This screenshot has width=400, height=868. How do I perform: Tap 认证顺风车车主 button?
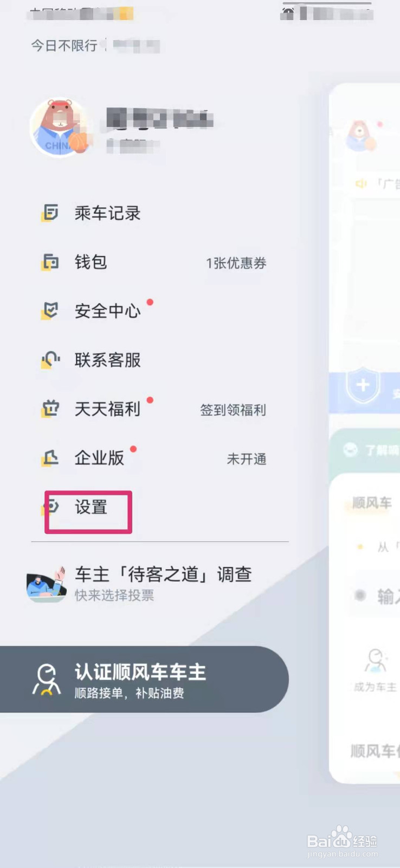click(x=144, y=679)
